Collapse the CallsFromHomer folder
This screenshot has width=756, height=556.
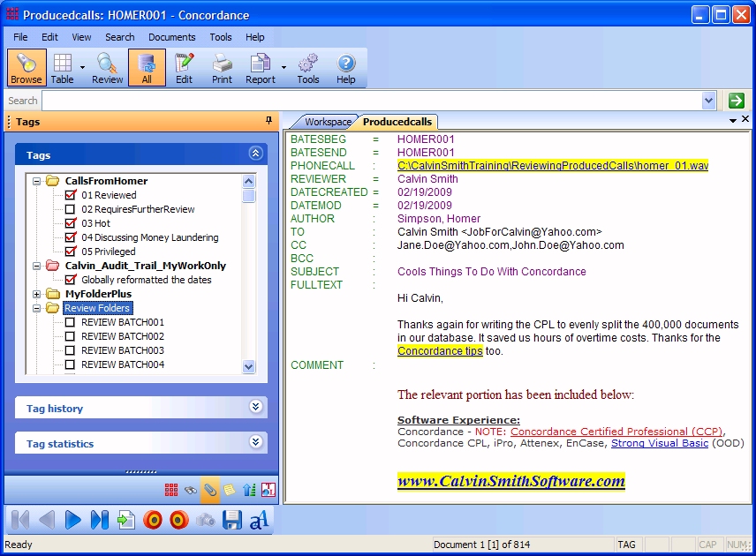point(36,181)
